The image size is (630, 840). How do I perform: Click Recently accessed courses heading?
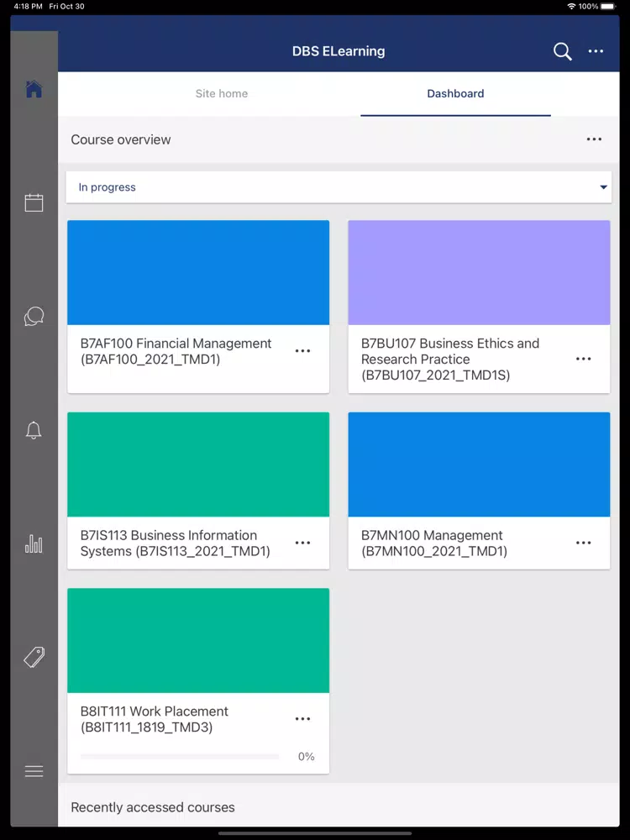pyautogui.click(x=153, y=807)
